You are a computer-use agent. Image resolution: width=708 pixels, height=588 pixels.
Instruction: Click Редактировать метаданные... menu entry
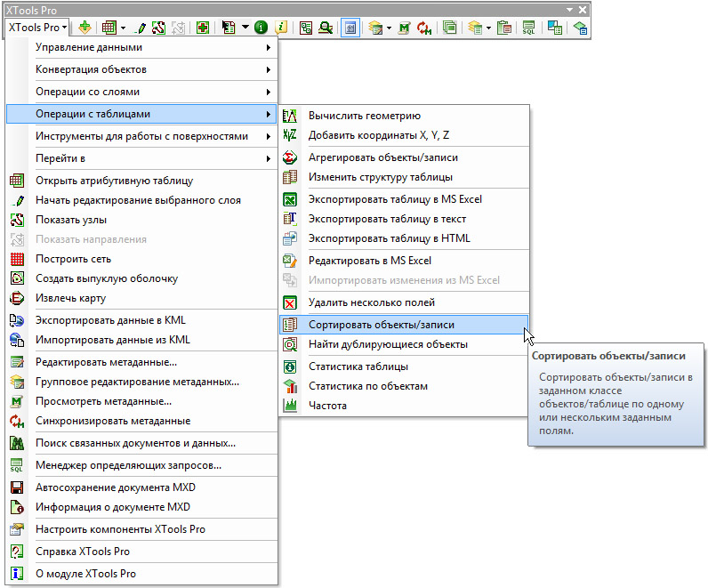(106, 362)
